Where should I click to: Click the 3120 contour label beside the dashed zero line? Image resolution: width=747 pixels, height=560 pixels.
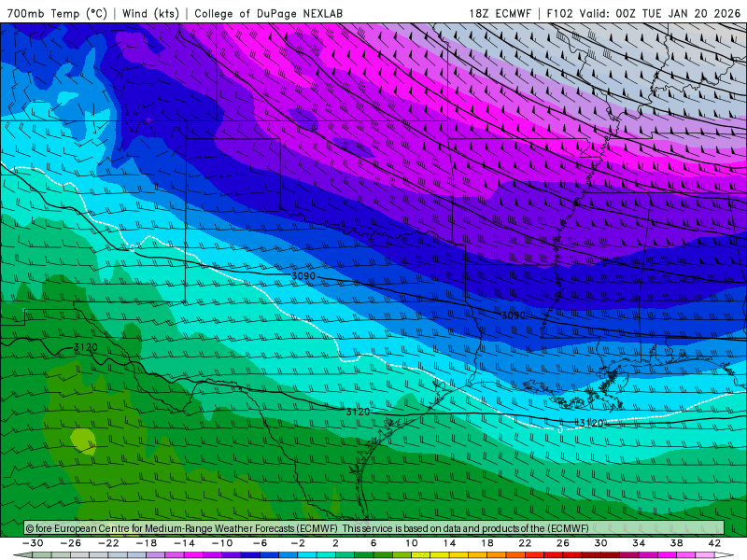coord(591,423)
